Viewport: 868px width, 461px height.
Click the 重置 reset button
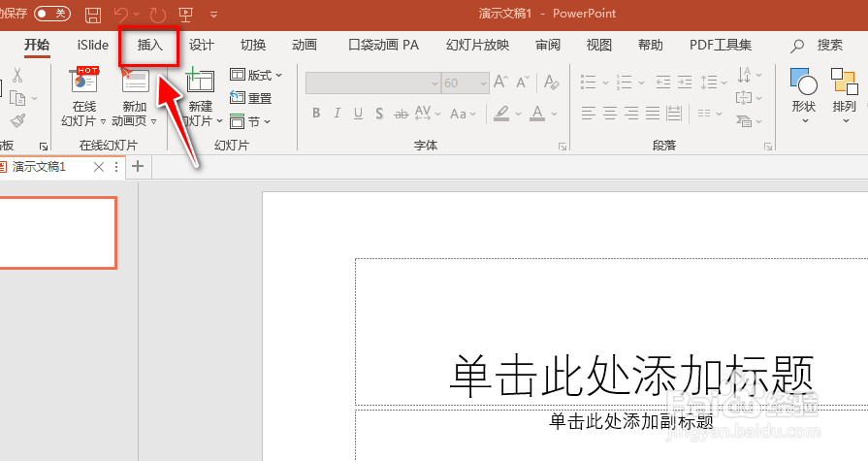pos(251,98)
